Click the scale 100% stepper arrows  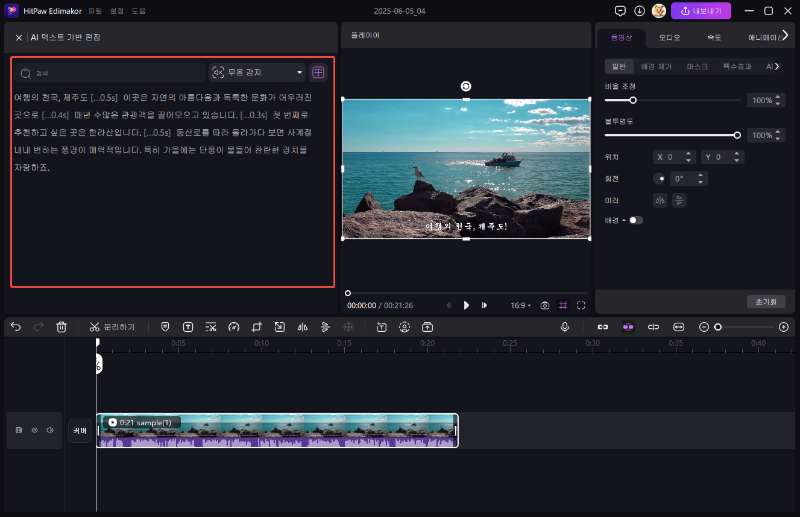(778, 100)
